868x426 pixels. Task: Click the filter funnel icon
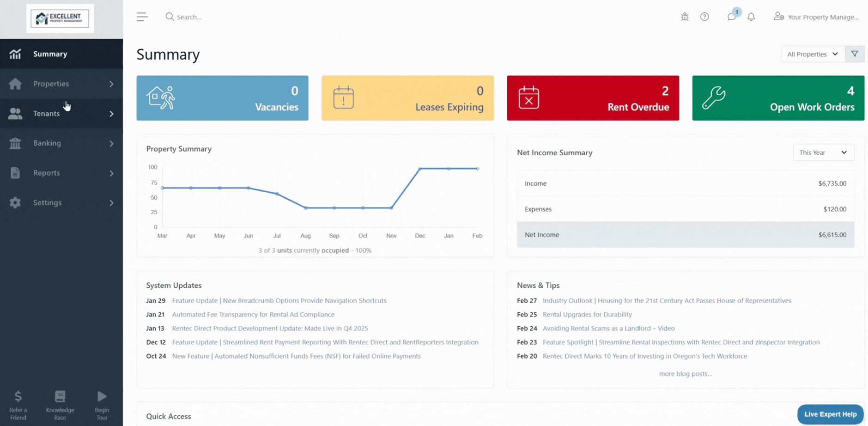[855, 54]
